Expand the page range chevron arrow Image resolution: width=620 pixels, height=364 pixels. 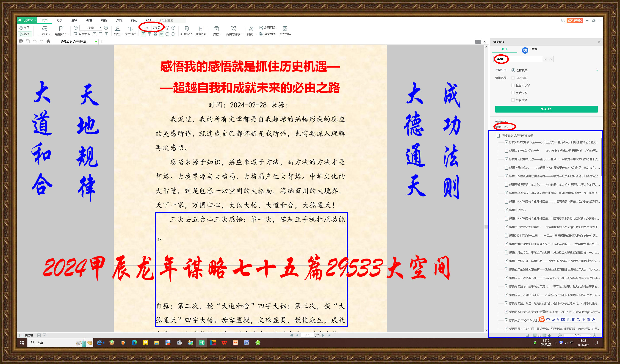tap(597, 70)
